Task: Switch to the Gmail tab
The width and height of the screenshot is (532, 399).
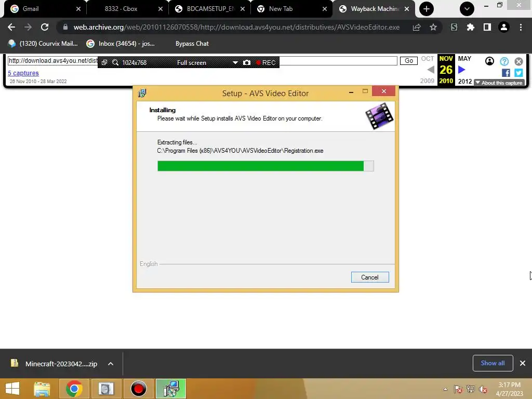Action: (x=45, y=9)
